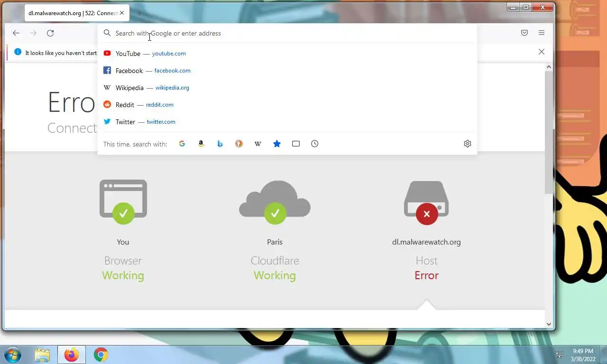The image size is (607, 364).
Task: Click the Cloudflare cloud icon above Paris
Action: [275, 201]
